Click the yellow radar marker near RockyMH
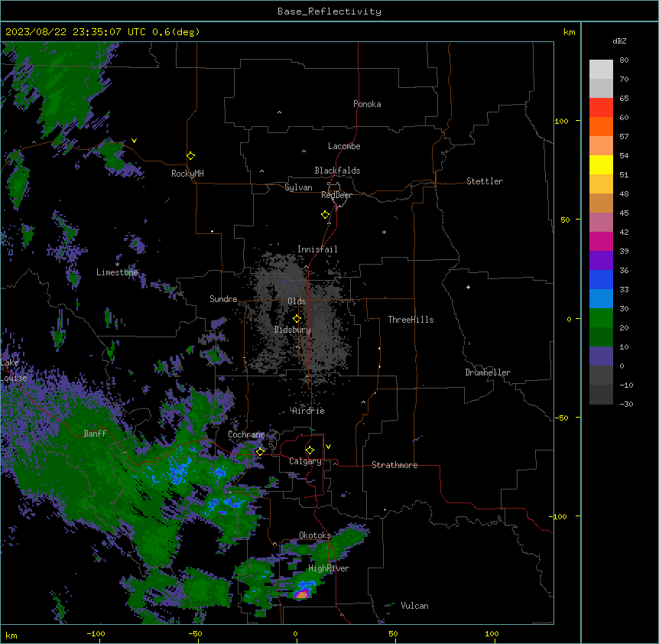 [x=190, y=155]
